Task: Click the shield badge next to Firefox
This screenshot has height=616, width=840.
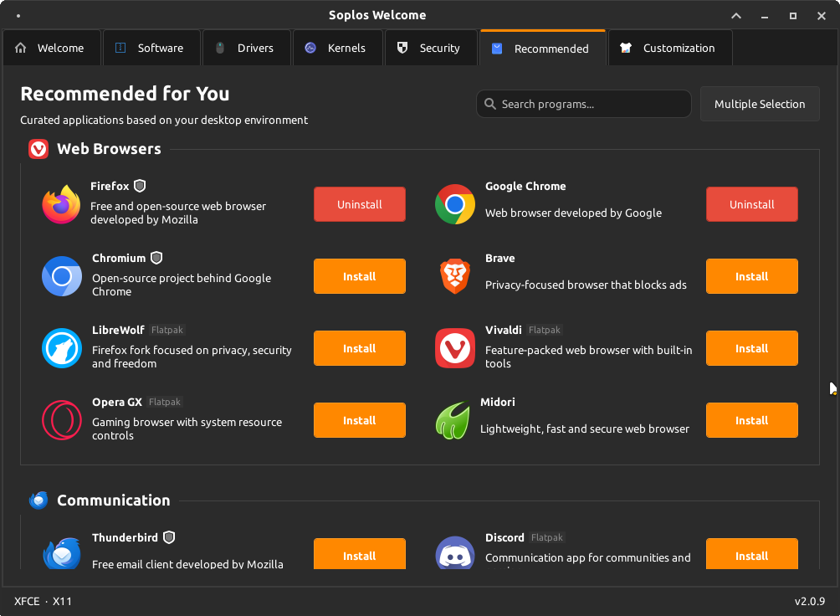Action: pos(140,186)
